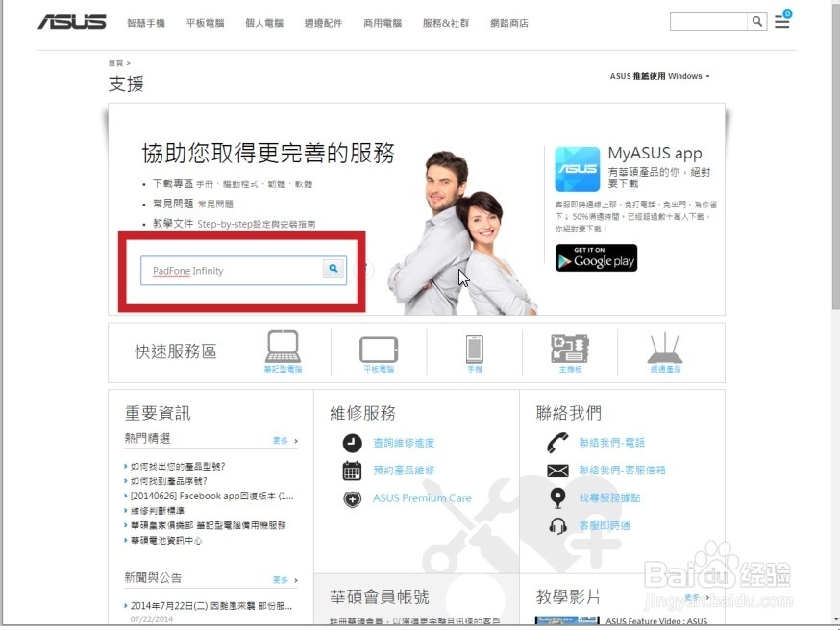840x630 pixels.
Task: Open 商用電腦 navigation menu
Action: (x=383, y=23)
